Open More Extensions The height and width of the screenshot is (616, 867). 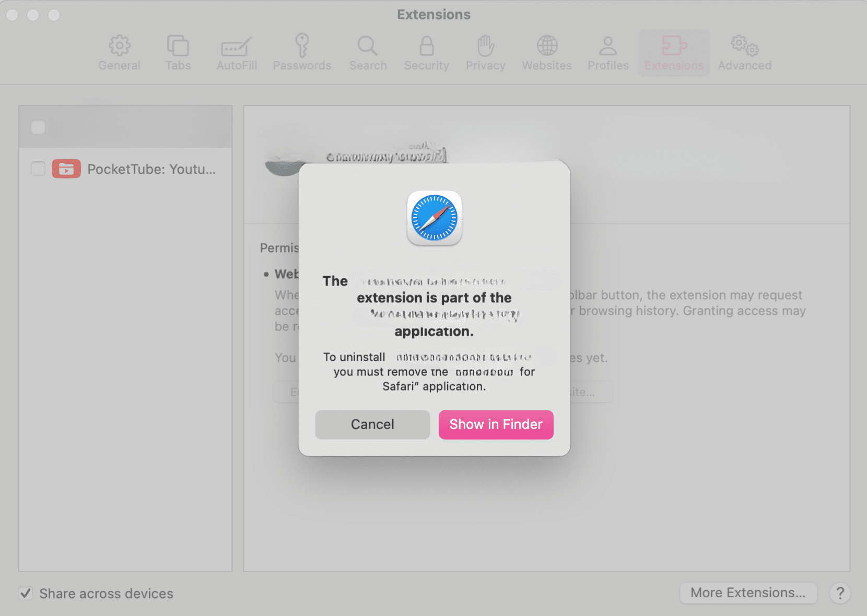tap(748, 593)
